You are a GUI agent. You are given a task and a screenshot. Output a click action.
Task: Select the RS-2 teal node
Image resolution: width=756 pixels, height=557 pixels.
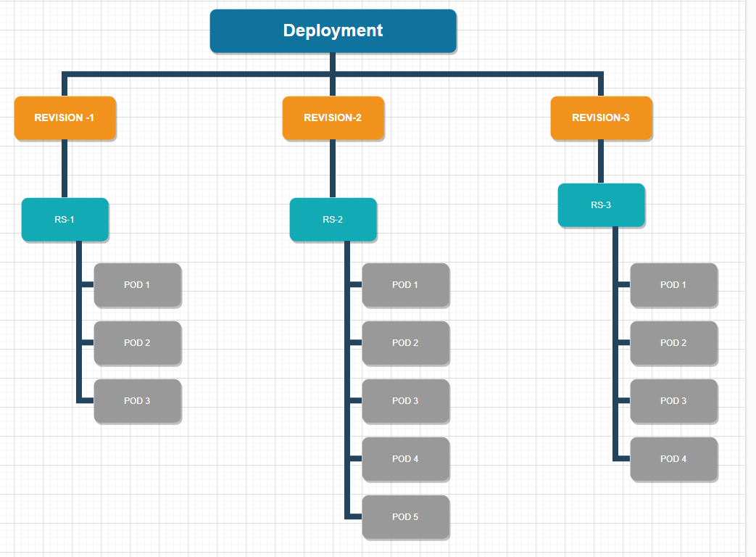(333, 220)
